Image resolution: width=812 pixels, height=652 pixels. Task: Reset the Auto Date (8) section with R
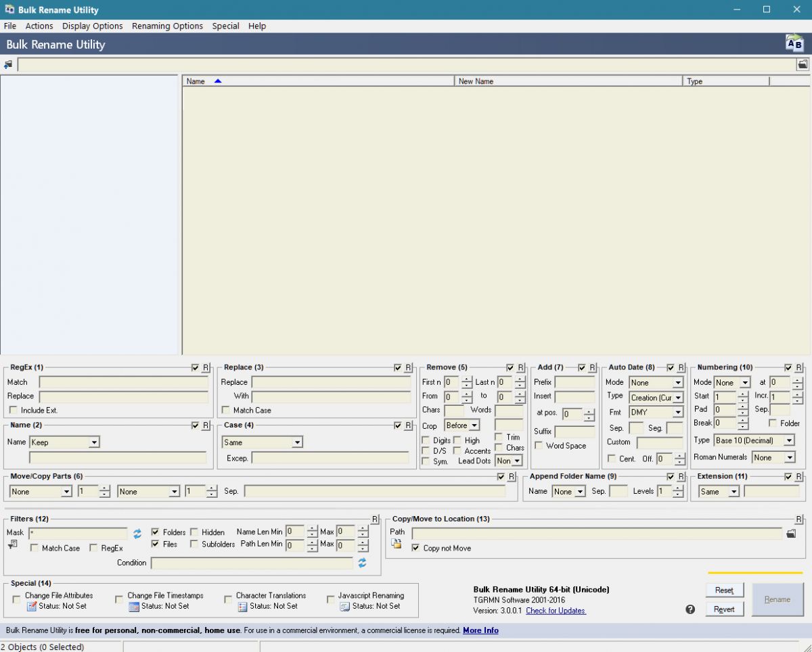click(x=681, y=367)
